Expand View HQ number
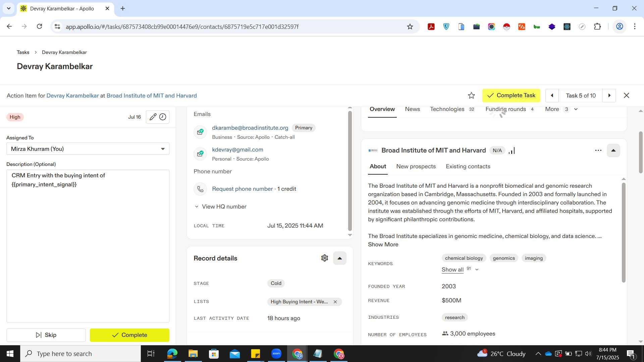 [221, 207]
